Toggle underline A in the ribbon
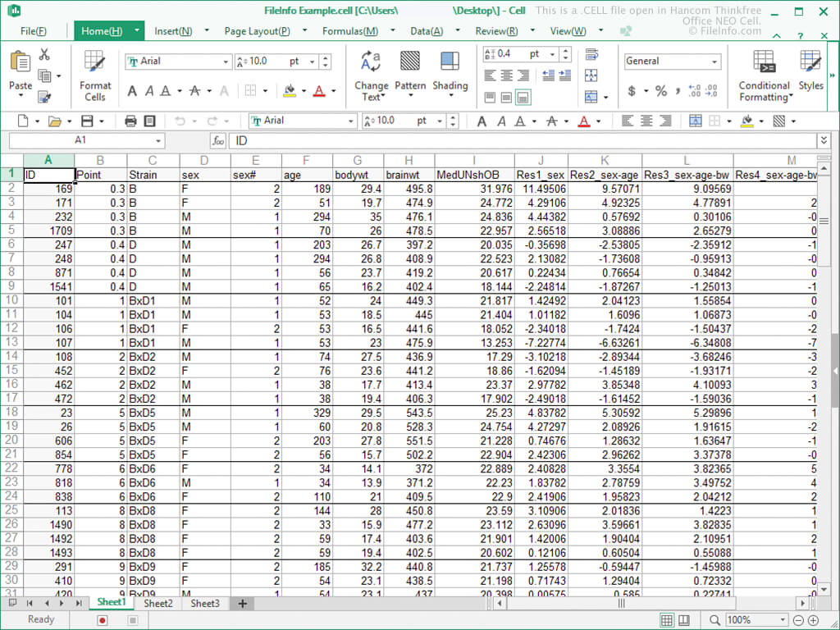 [x=166, y=92]
